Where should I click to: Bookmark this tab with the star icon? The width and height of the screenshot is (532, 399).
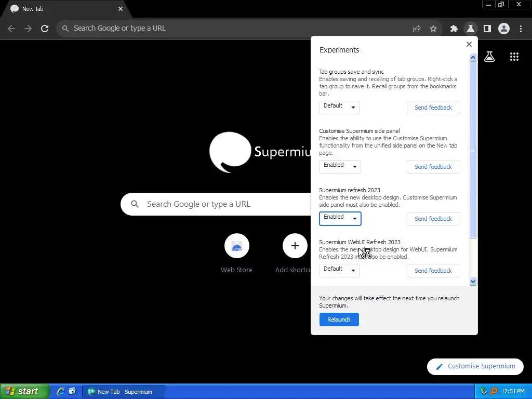[433, 29]
